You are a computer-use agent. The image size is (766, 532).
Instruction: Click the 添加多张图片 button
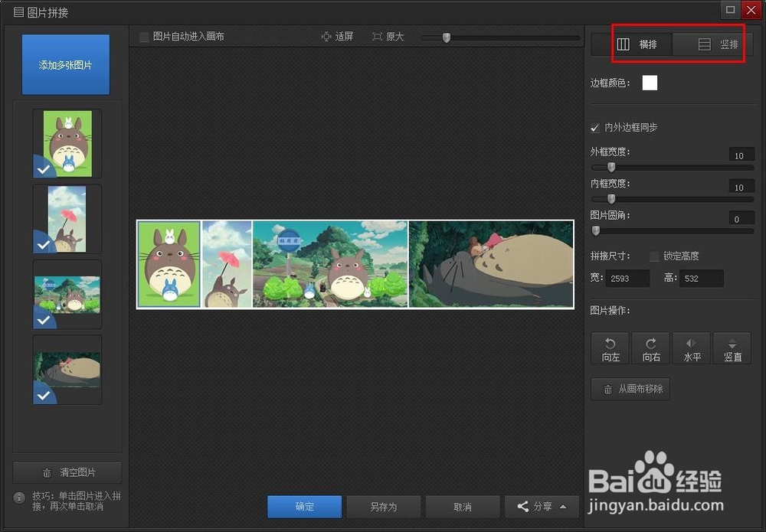[66, 64]
